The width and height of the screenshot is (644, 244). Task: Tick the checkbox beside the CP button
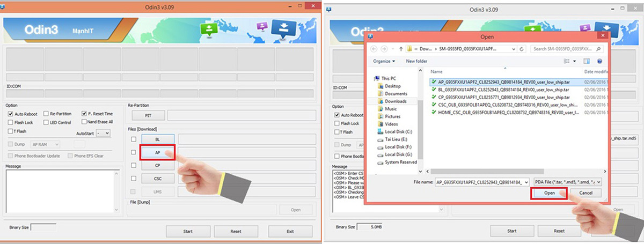pos(133,166)
